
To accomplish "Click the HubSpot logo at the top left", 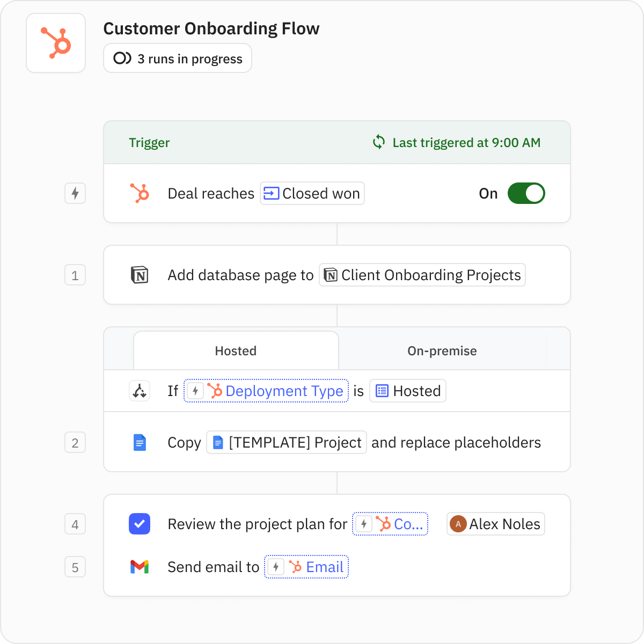I will 56,42.
